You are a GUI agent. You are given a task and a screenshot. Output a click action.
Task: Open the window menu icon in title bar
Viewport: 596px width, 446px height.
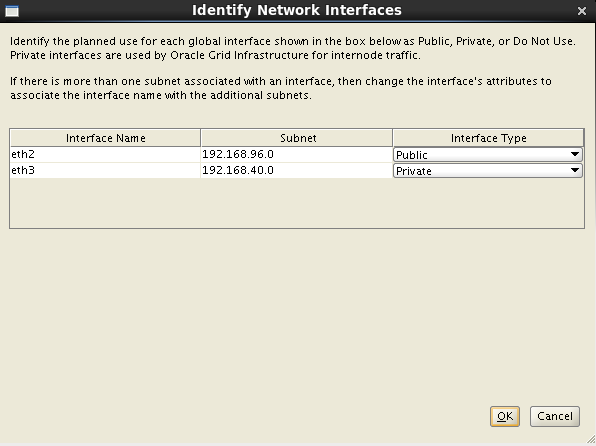12,11
